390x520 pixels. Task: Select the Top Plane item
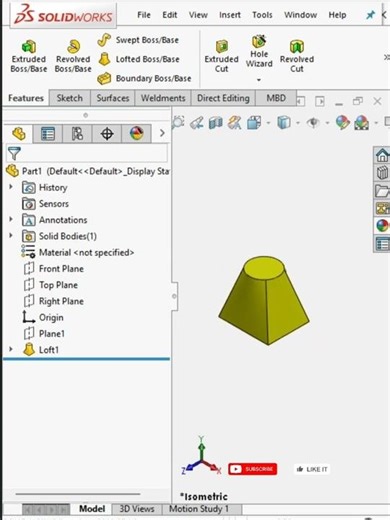51,285
